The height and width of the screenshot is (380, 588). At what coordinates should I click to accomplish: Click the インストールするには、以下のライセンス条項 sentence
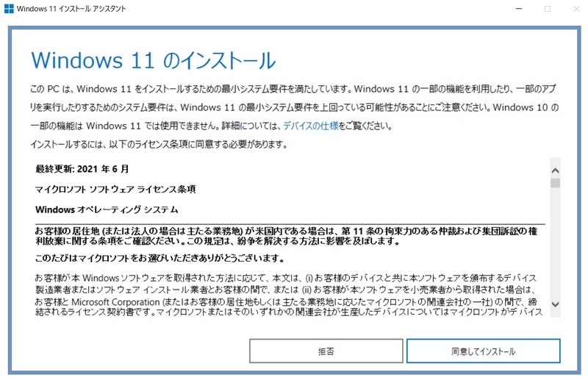click(159, 144)
